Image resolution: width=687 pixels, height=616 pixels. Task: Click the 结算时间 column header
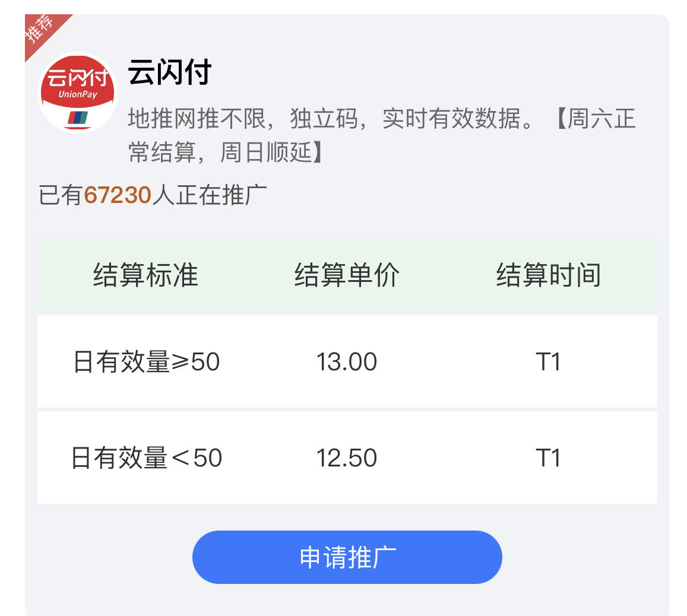[x=548, y=275]
